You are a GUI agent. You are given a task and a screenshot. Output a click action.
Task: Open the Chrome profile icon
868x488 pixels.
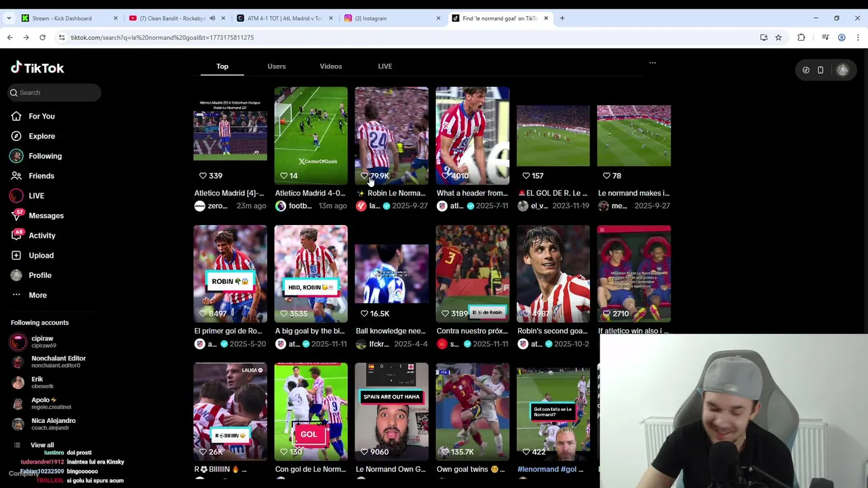tap(842, 37)
